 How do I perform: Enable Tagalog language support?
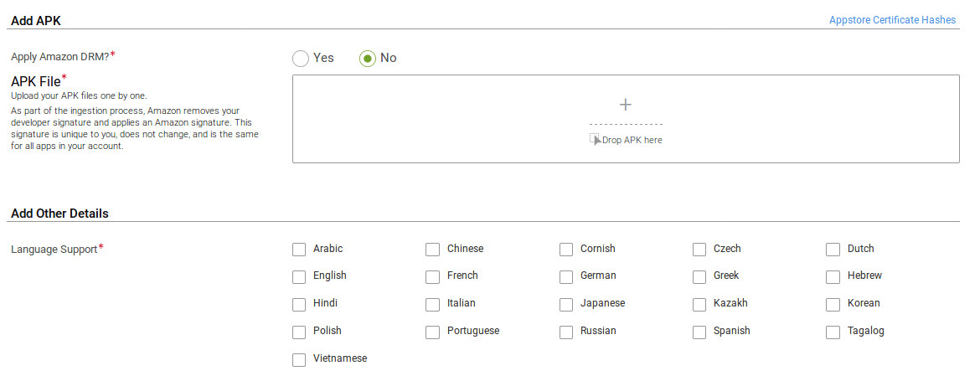[x=833, y=332]
